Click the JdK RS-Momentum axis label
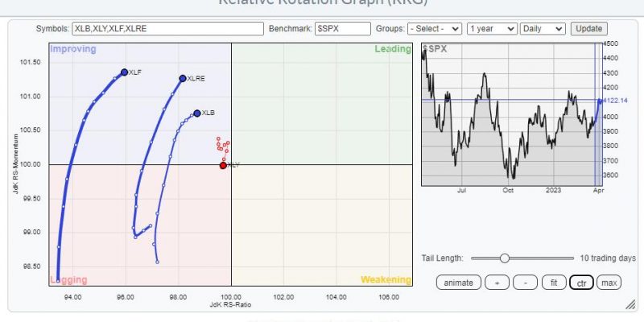The image size is (644, 322). [17, 164]
